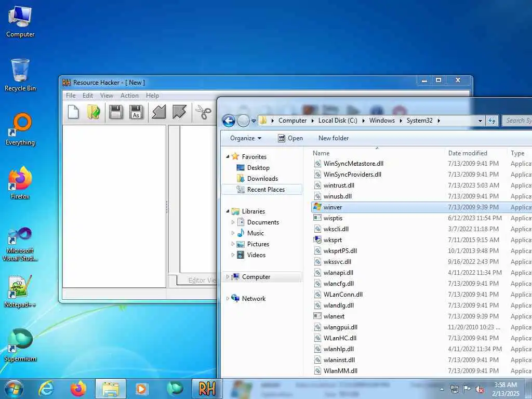Click the New file icon in Resource Hacker
The height and width of the screenshot is (399, 532).
click(x=73, y=112)
